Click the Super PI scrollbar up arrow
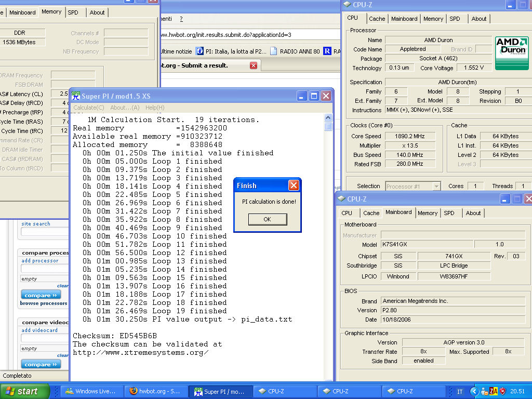 328,118
